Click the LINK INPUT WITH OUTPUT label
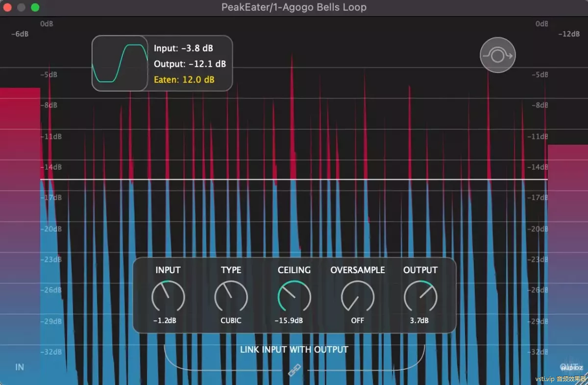 click(294, 350)
